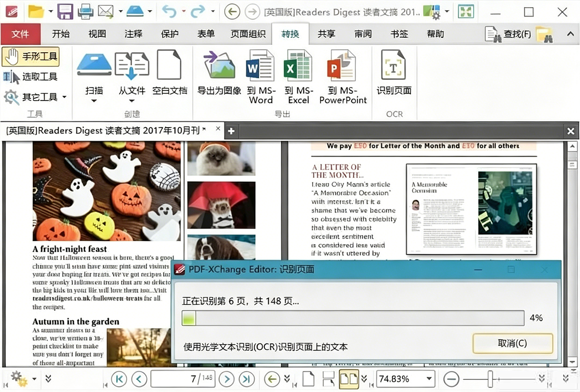Activate the Select tool (选取工具)
The image size is (580, 392).
tap(31, 76)
